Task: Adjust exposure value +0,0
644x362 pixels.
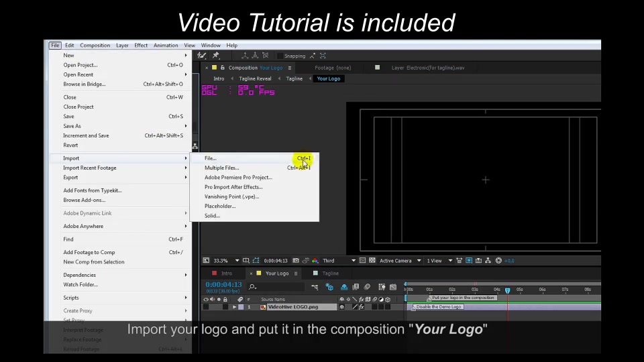Action: [x=509, y=261]
